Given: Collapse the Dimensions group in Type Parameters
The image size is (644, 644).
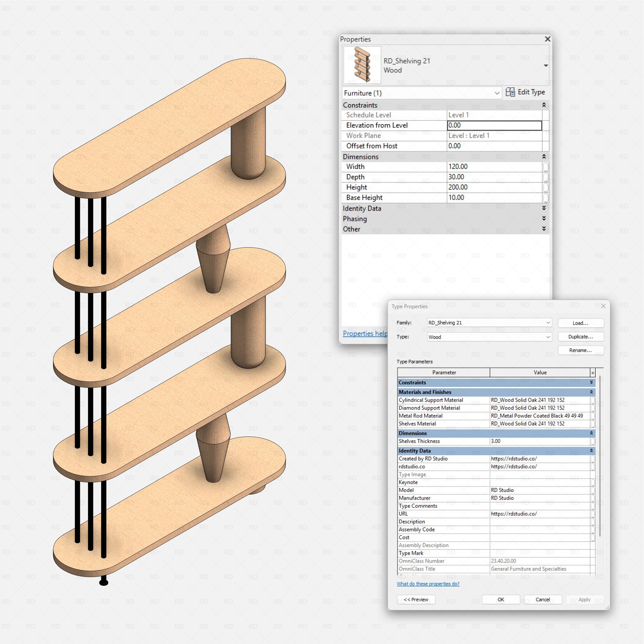Looking at the screenshot, I should [591, 433].
